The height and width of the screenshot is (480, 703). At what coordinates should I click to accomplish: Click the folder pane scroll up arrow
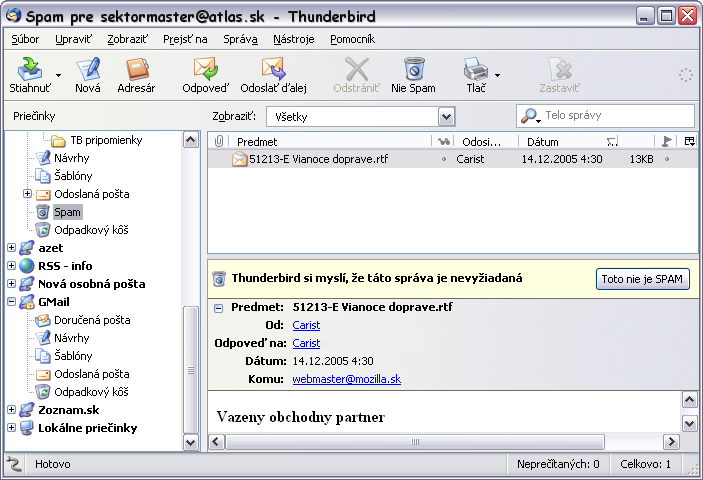(191, 140)
